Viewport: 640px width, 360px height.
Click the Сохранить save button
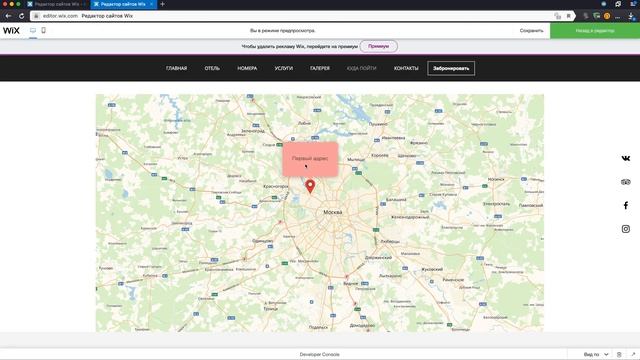531,31
